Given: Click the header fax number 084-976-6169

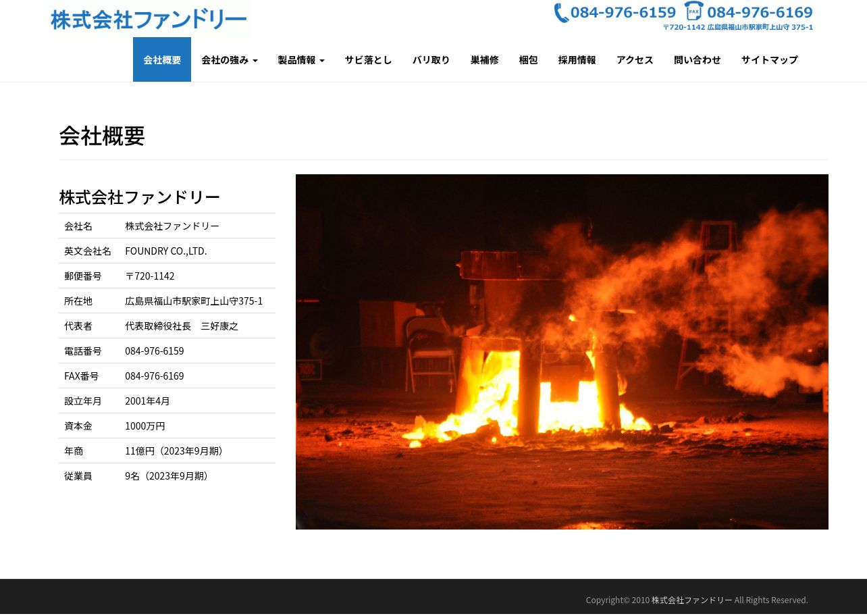Looking at the screenshot, I should click(x=760, y=12).
